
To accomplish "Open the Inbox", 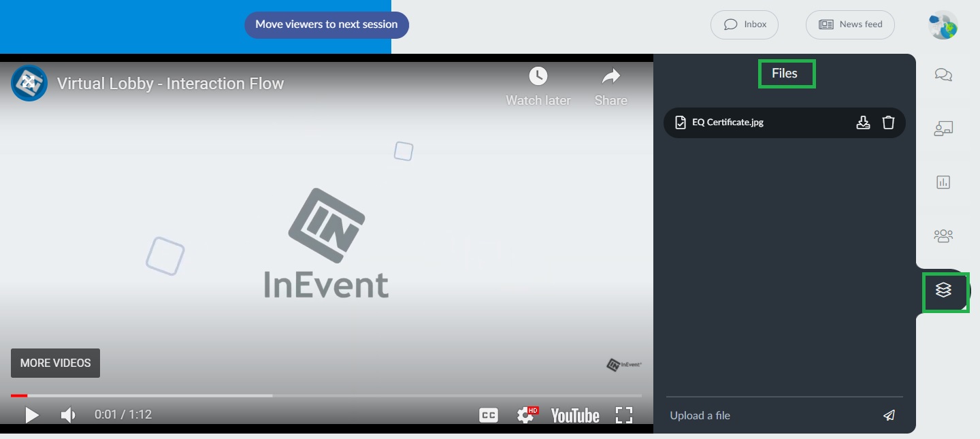I will pyautogui.click(x=745, y=25).
